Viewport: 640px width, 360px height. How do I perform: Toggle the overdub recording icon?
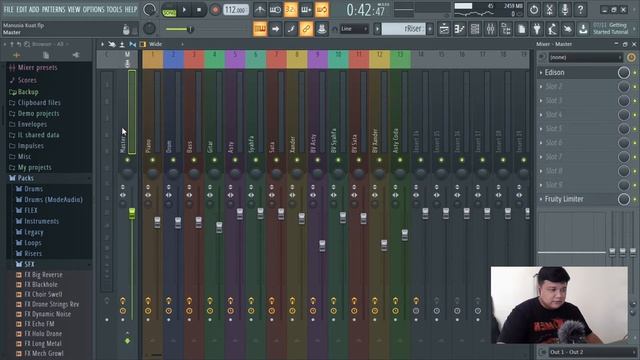coord(306,9)
